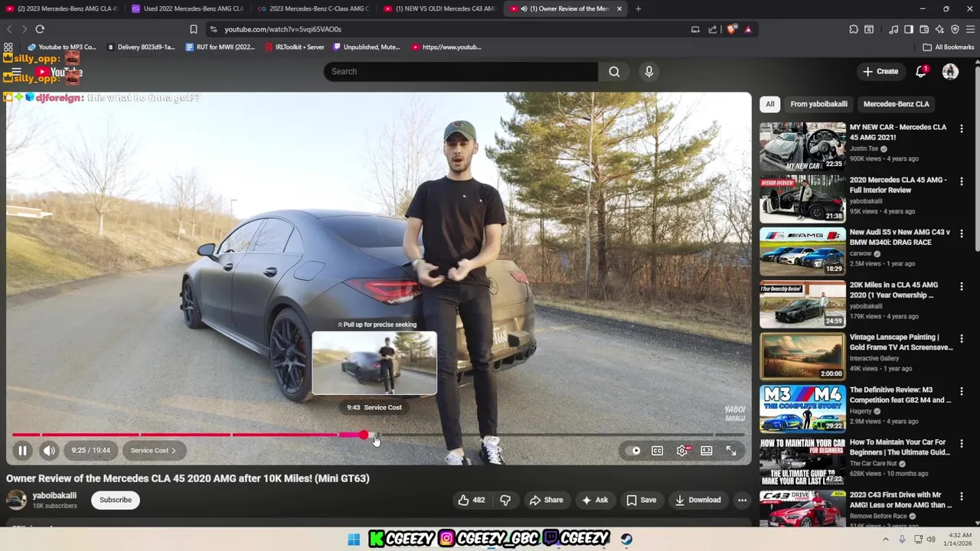Open a new browser tab
Viewport: 980px width, 551px height.
pyautogui.click(x=638, y=8)
